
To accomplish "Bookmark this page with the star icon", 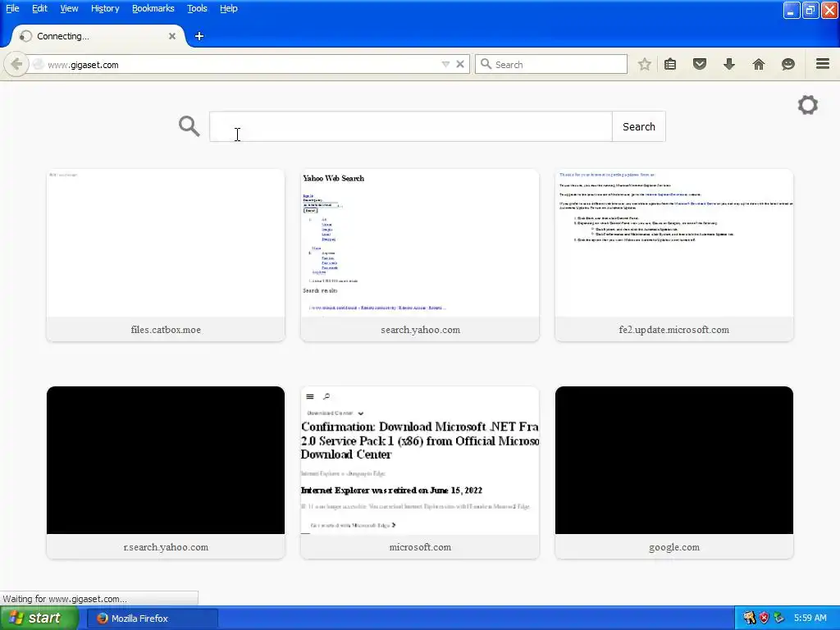I will coord(645,64).
